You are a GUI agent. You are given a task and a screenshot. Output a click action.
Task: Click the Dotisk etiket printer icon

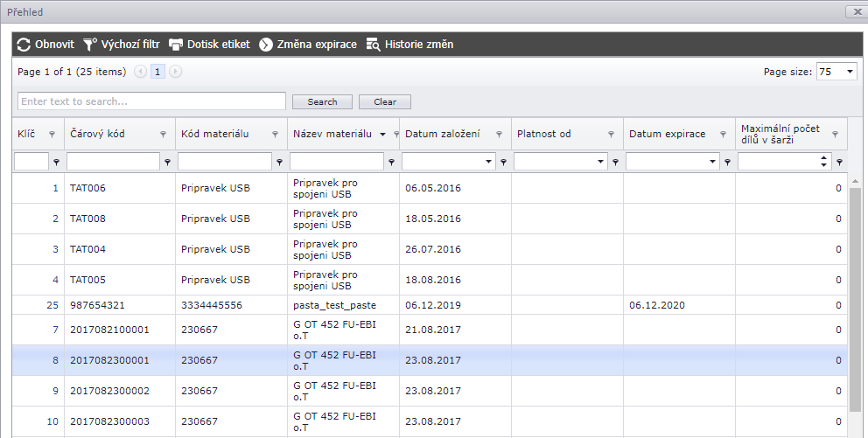click(x=176, y=45)
